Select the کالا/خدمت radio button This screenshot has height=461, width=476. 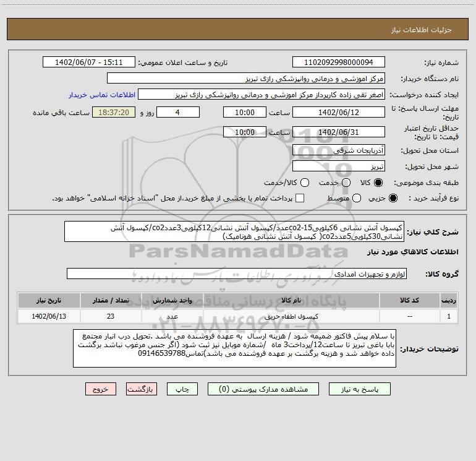tap(305, 183)
